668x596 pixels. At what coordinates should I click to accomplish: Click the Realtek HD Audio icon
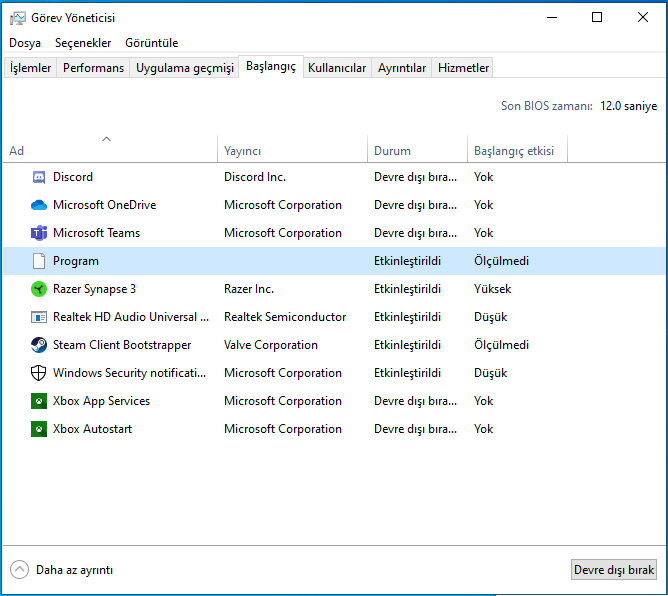[39, 317]
